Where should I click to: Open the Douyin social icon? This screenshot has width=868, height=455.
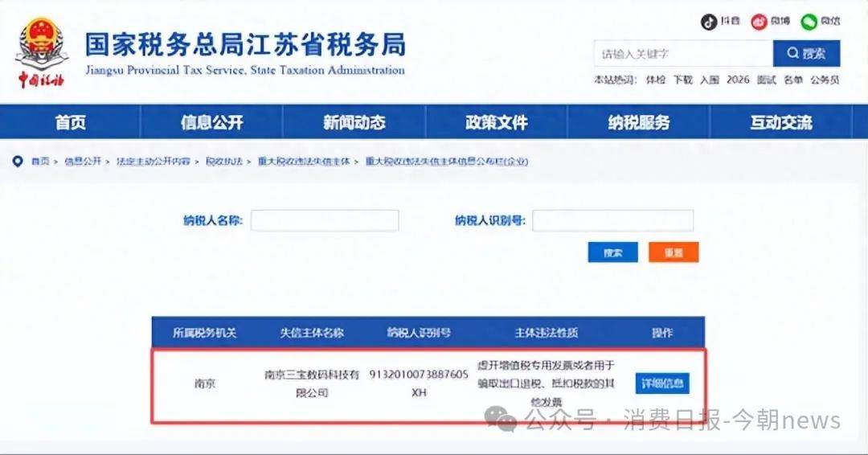click(709, 22)
